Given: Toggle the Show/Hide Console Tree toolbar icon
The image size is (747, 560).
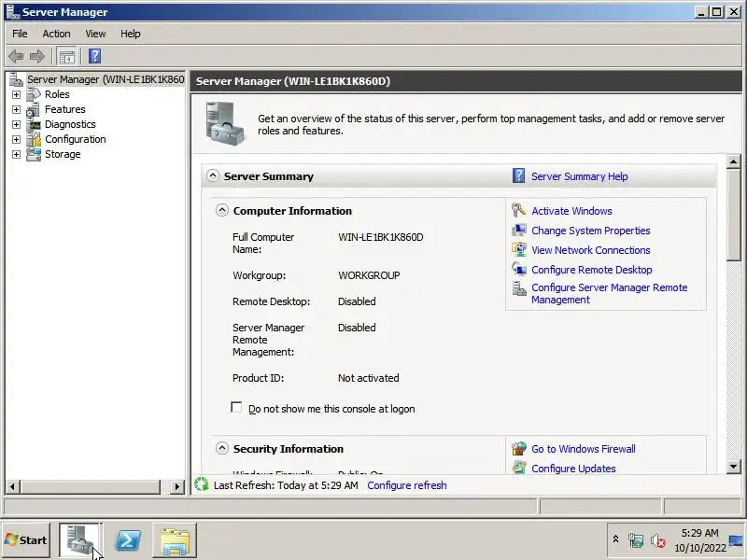Looking at the screenshot, I should (x=66, y=57).
